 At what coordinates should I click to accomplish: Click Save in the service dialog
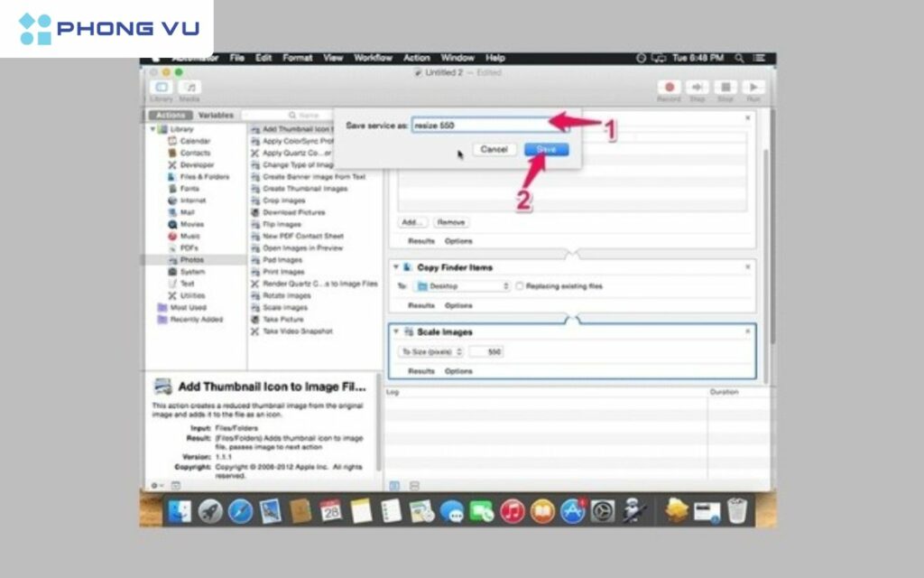544,148
